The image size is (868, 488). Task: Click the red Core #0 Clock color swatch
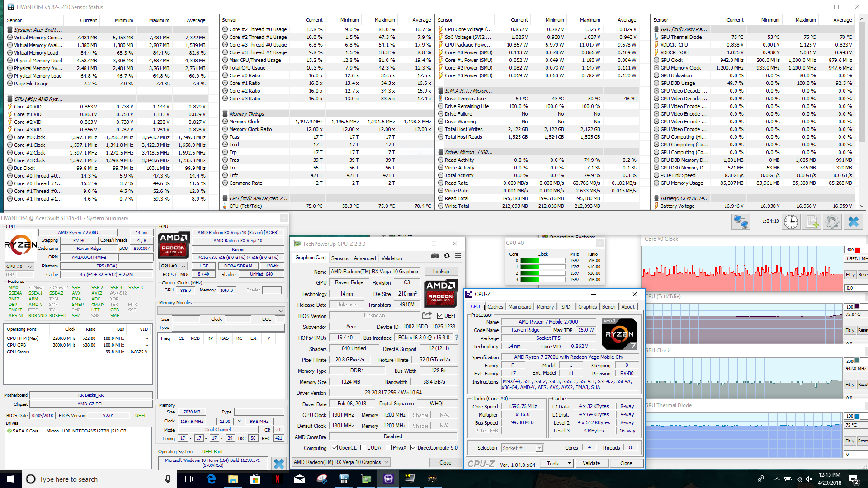coord(857,250)
